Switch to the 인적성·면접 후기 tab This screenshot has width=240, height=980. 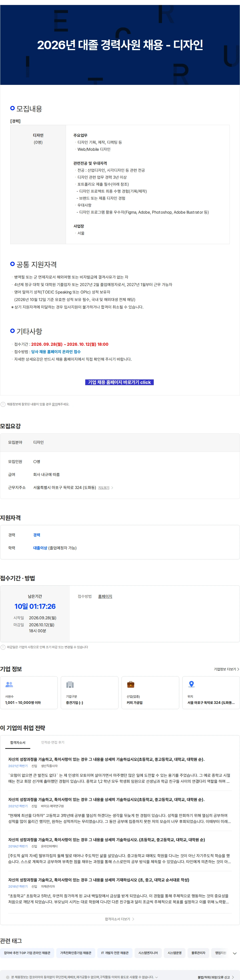click(x=52, y=742)
